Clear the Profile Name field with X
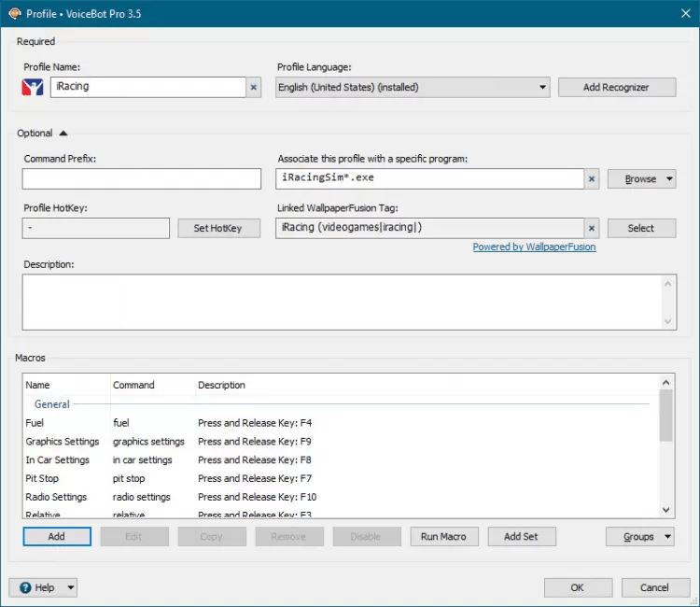 [x=254, y=88]
